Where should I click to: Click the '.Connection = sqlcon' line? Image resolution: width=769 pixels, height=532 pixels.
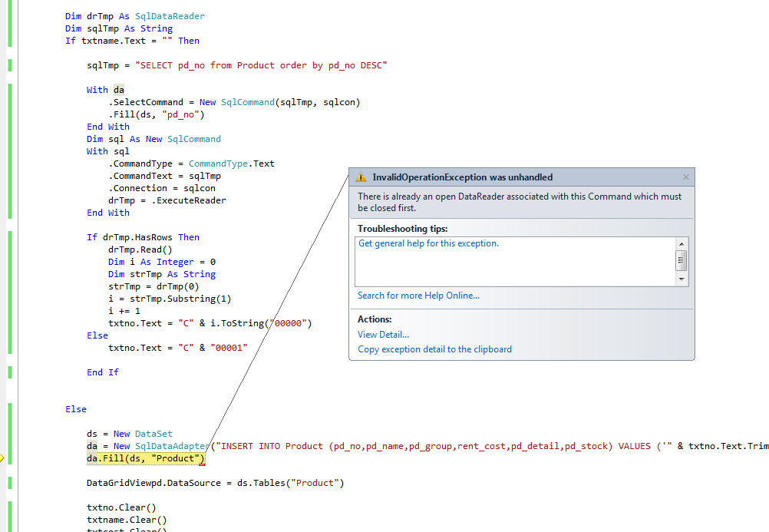(x=162, y=188)
